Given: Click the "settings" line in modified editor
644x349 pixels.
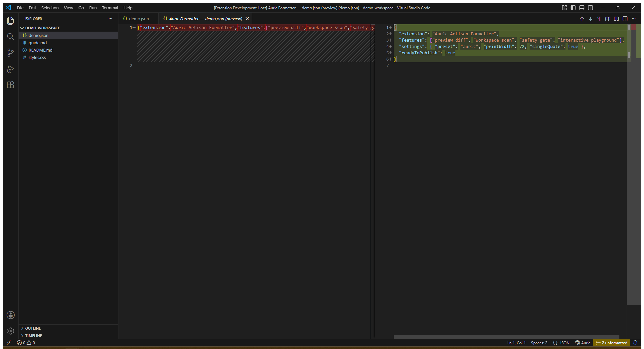Looking at the screenshot, I should 492,46.
